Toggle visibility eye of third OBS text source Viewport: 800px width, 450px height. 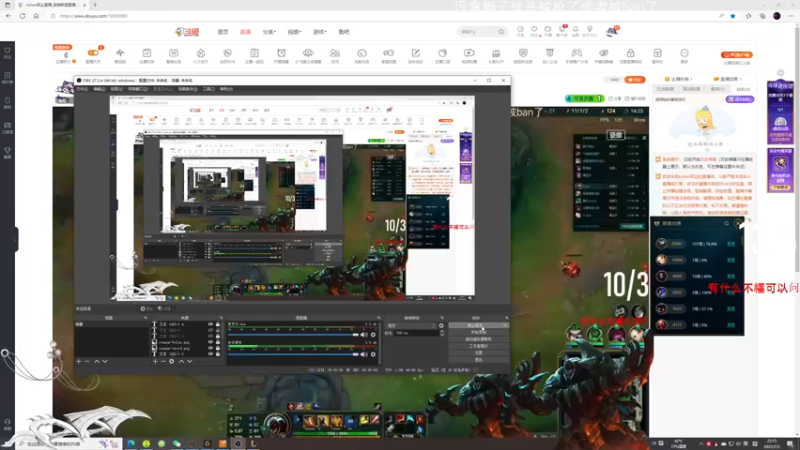pyautogui.click(x=210, y=336)
